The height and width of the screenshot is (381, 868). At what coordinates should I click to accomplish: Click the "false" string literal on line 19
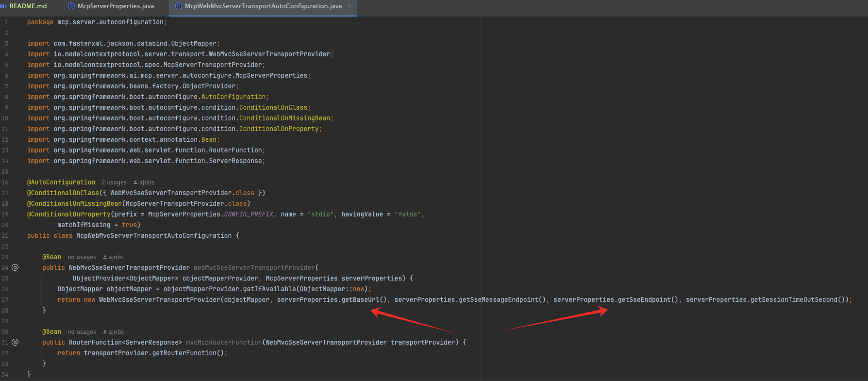tap(408, 215)
